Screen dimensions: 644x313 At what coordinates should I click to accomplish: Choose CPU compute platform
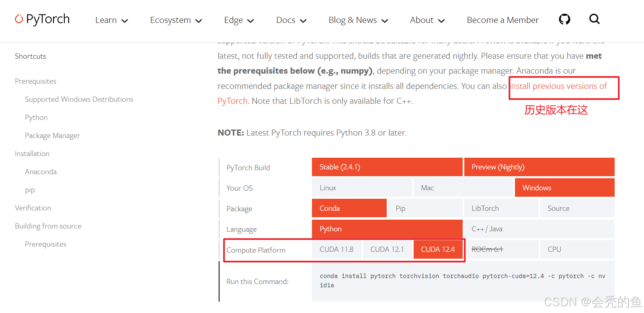pos(577,249)
